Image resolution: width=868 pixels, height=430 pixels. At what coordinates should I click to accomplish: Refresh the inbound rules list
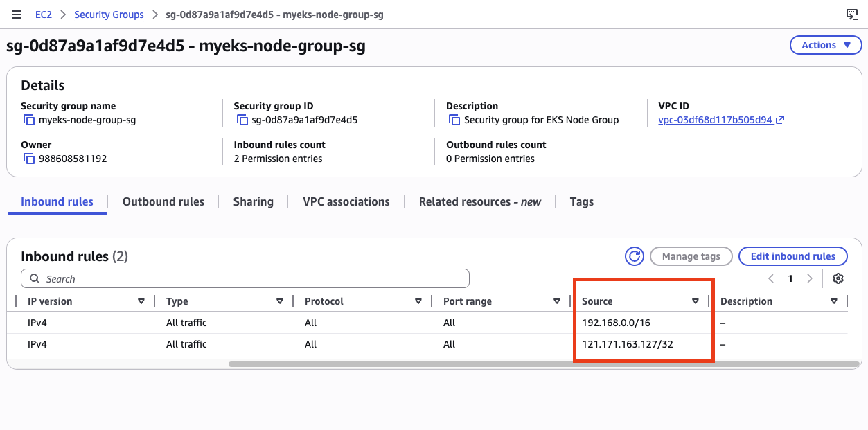(634, 256)
